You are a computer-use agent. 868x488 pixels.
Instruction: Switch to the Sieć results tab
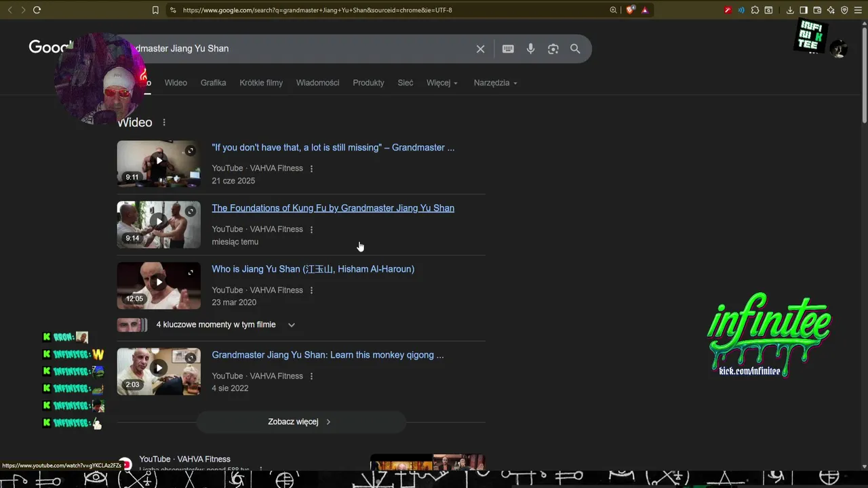(x=406, y=83)
